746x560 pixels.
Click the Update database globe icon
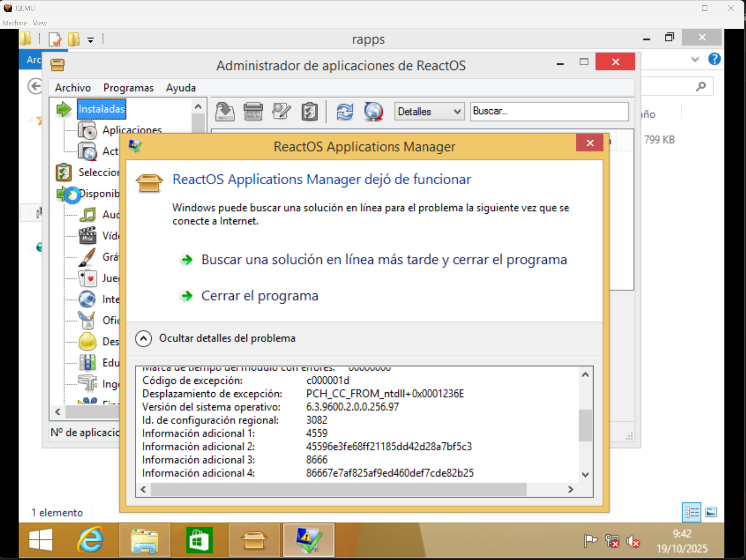click(x=373, y=112)
